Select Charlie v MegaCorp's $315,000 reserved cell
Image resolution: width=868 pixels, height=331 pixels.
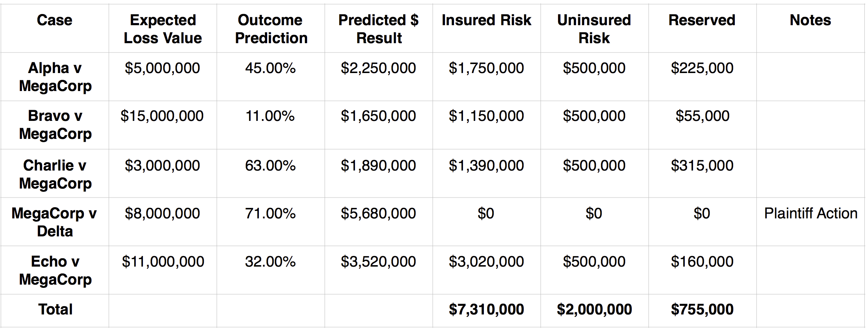[x=702, y=165]
